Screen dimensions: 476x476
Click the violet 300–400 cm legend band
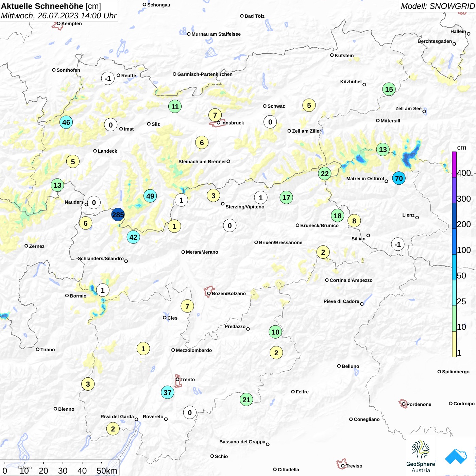[454, 190]
